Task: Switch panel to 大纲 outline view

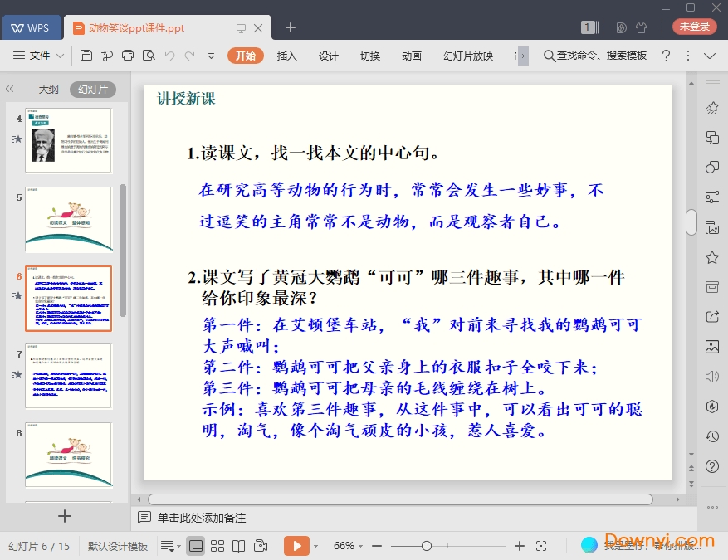Action: tap(48, 90)
